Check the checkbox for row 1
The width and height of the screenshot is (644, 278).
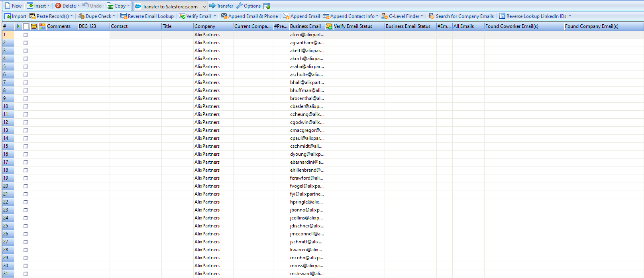tap(26, 35)
